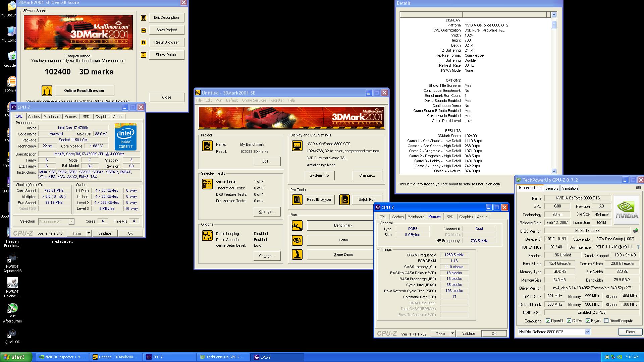
Task: Click the Show Details magnifier icon
Action: [x=144, y=55]
